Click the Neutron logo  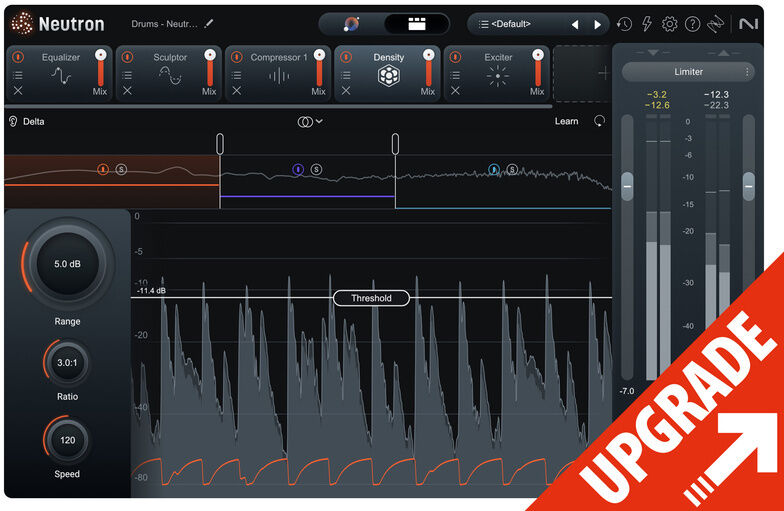(58, 24)
